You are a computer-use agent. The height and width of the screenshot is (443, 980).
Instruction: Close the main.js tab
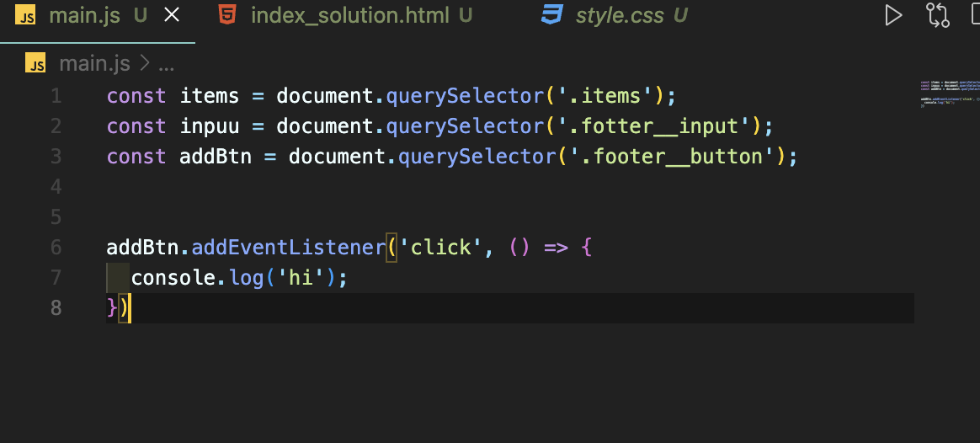[171, 16]
